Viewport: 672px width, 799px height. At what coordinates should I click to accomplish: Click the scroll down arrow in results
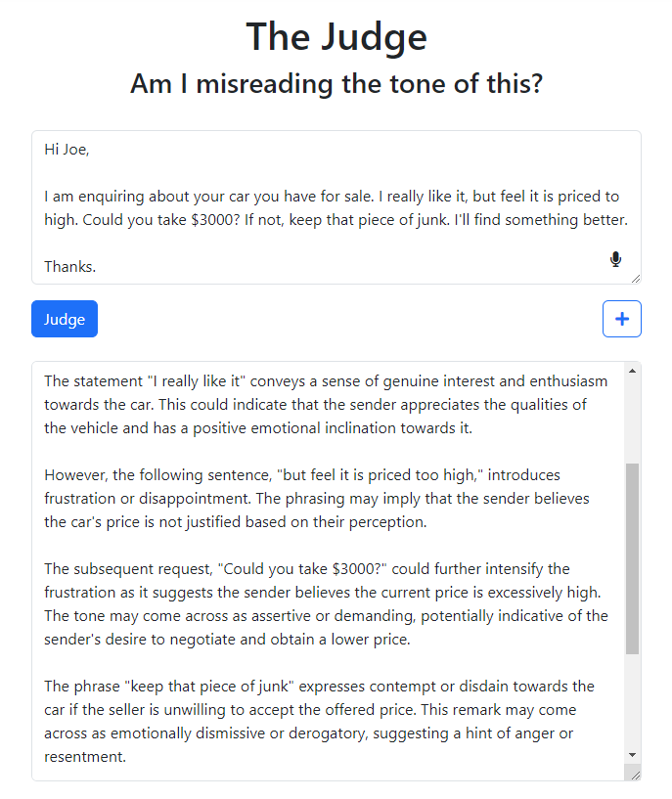(632, 755)
